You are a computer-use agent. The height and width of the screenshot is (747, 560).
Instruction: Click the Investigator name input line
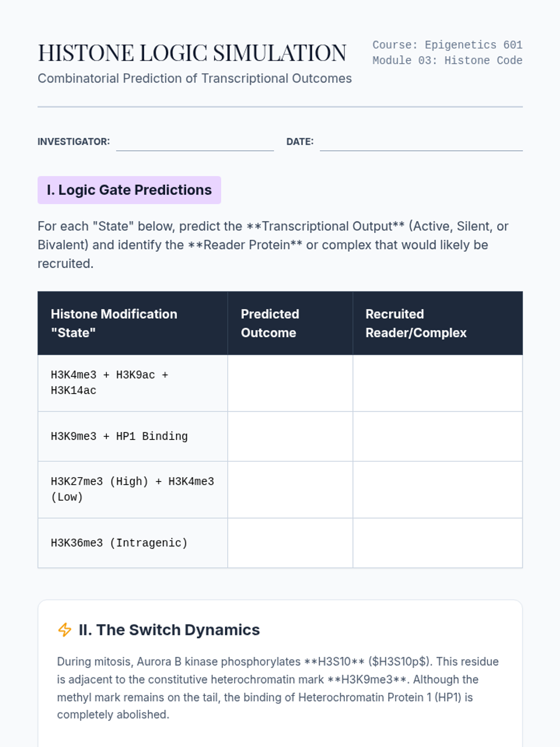195,143
